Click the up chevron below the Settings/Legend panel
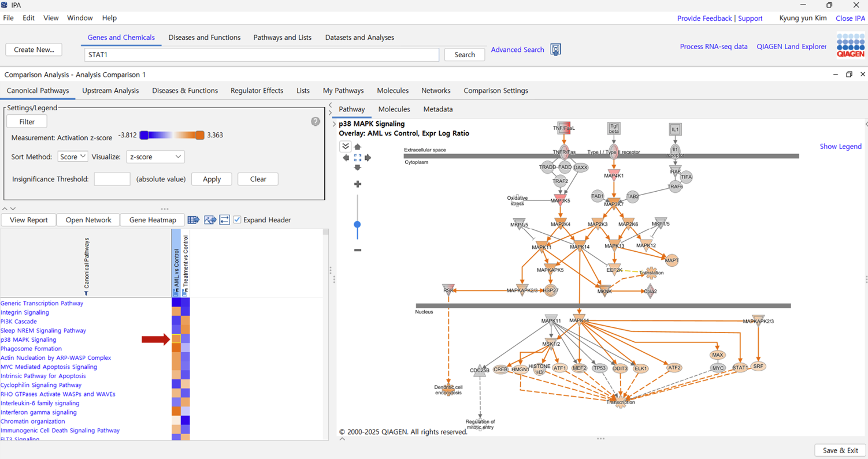The width and height of the screenshot is (868, 459). pos(5,208)
